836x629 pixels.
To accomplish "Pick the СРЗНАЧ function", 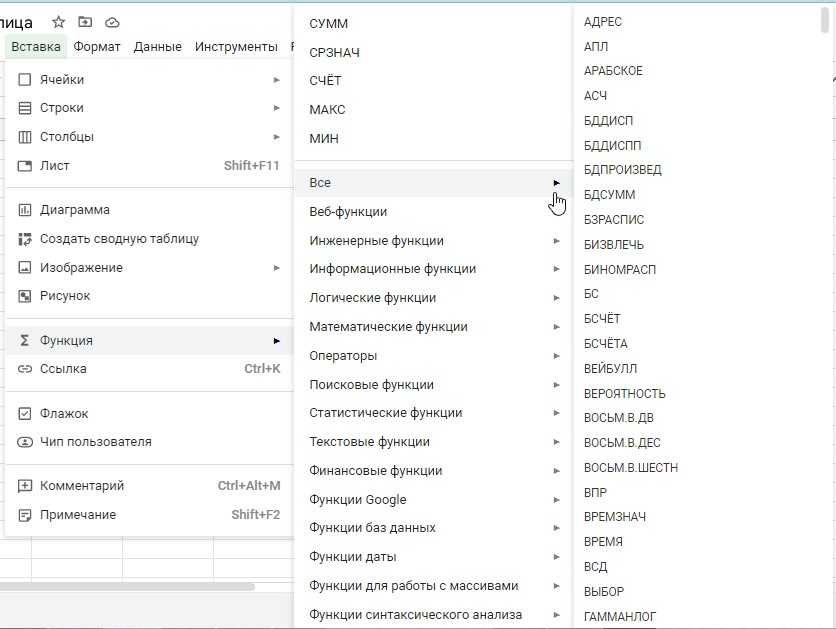I will (334, 52).
